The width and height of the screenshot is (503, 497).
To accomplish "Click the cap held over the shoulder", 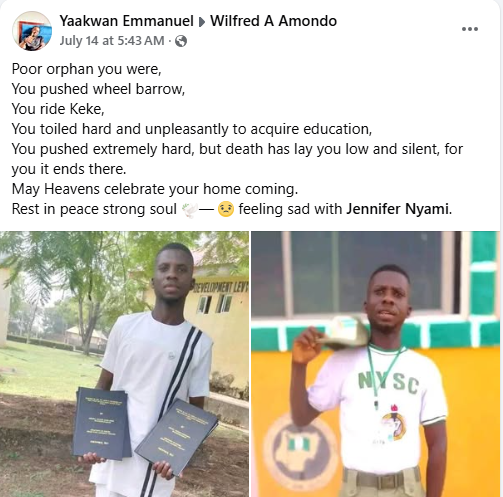I will click(x=345, y=332).
